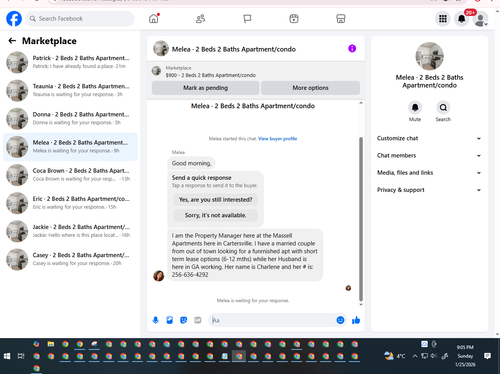Viewport: 500px width, 374px height.
Task: Click the taskbar clock showing 9:05 PM
Action: 465,356
